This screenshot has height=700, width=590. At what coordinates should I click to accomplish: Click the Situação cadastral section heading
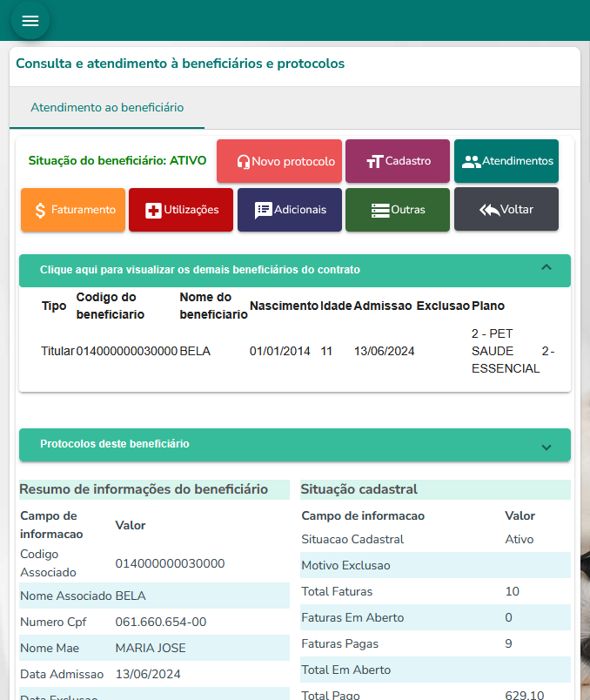[x=359, y=489]
